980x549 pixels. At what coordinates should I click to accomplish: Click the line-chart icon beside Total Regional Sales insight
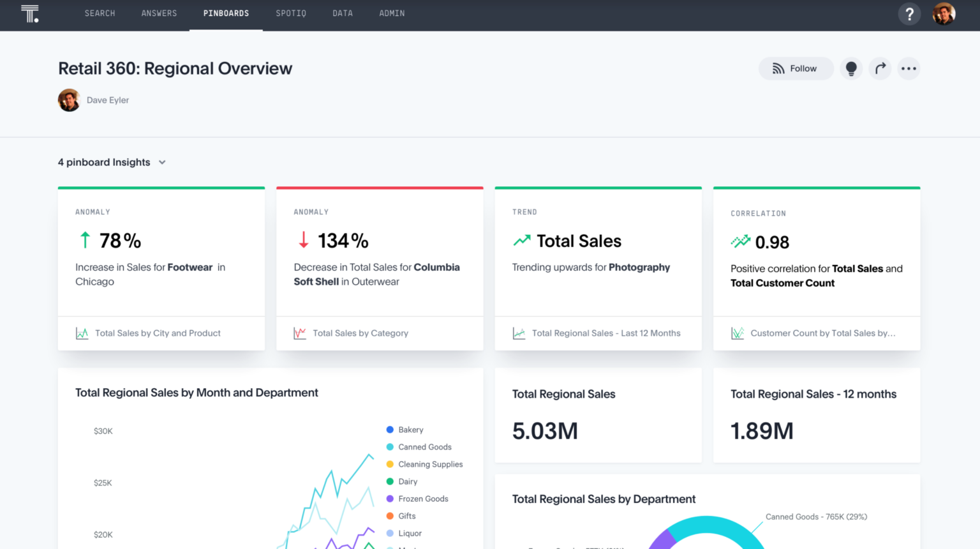coord(519,333)
